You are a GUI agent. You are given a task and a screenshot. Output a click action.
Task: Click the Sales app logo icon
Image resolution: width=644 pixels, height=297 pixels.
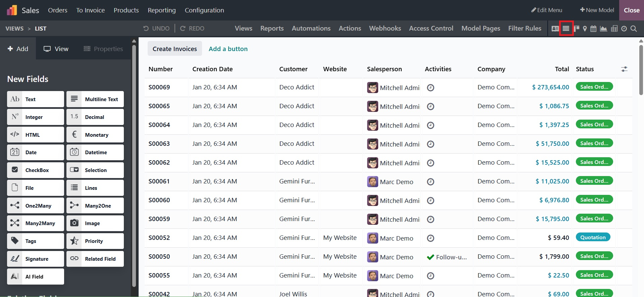click(x=12, y=10)
